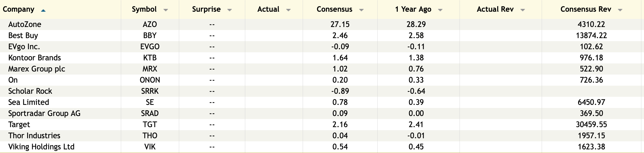The height and width of the screenshot is (153, 644).
Task: Click the Consensus column sort arrow
Action: click(x=361, y=10)
